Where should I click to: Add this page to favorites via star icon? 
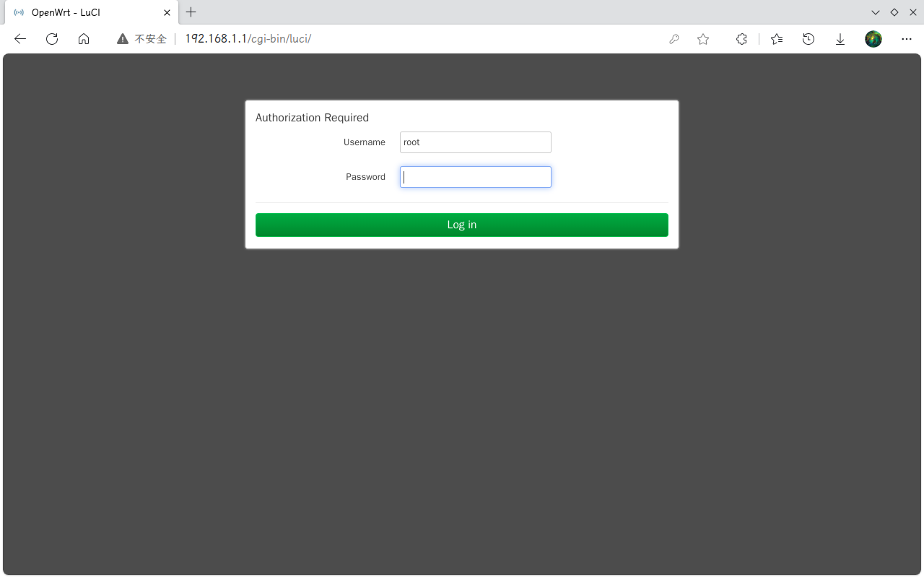pyautogui.click(x=703, y=39)
